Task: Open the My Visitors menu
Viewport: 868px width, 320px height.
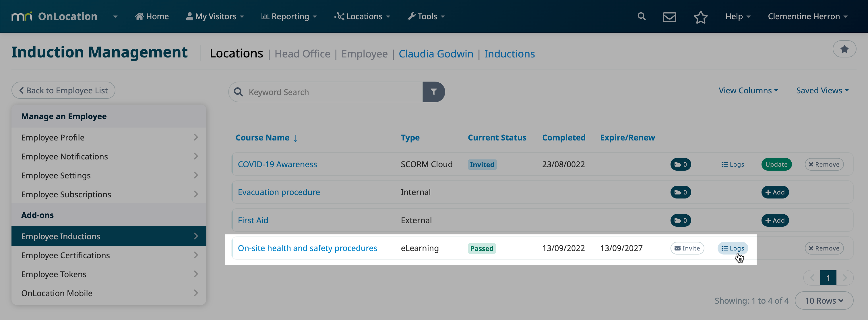Action: point(215,16)
